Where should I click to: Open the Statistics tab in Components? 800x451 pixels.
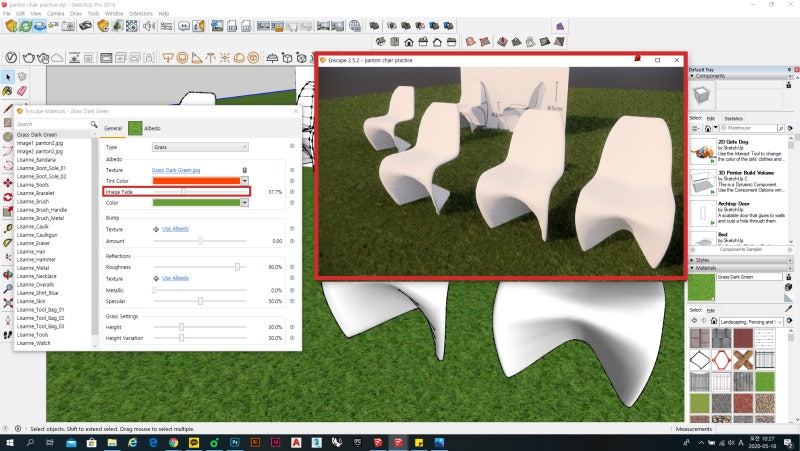733,118
